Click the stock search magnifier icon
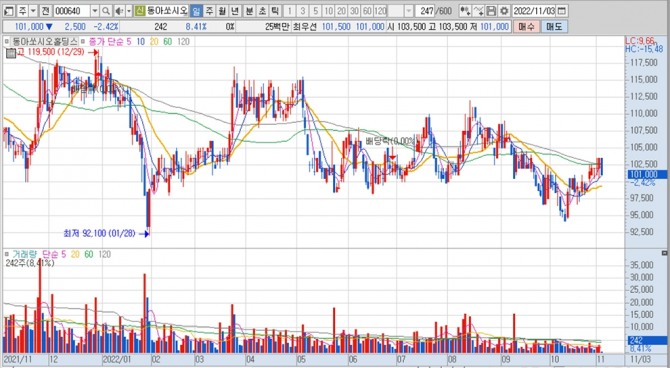This screenshot has width=670, height=368. point(106,11)
